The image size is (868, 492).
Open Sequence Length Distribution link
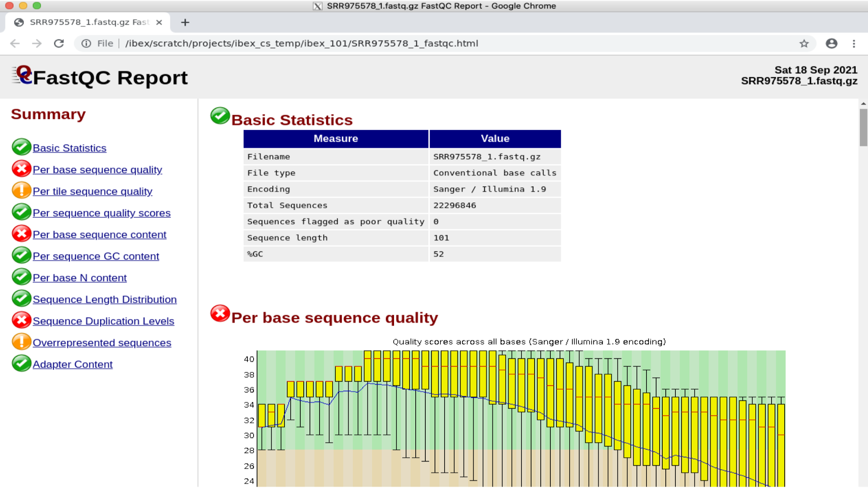[105, 299]
